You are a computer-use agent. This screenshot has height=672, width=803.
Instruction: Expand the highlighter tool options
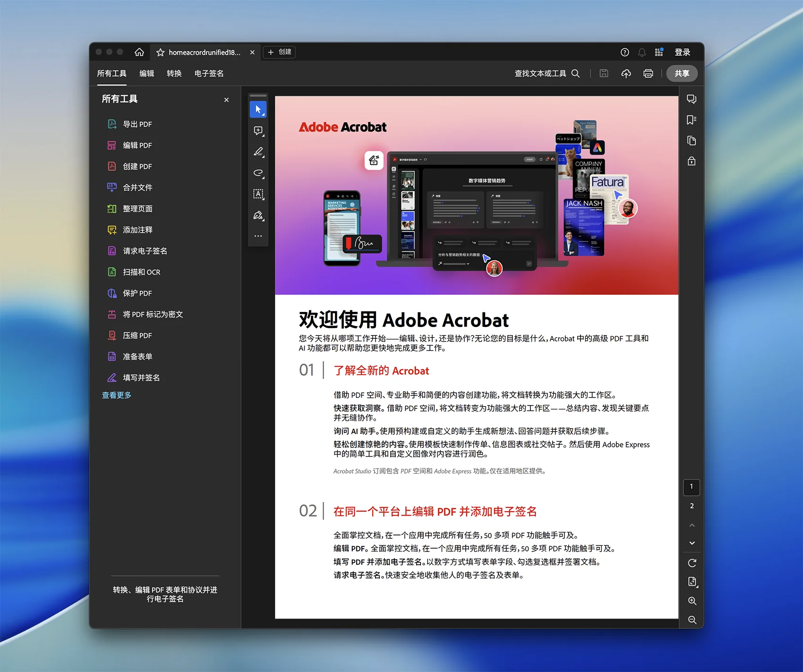click(x=258, y=152)
